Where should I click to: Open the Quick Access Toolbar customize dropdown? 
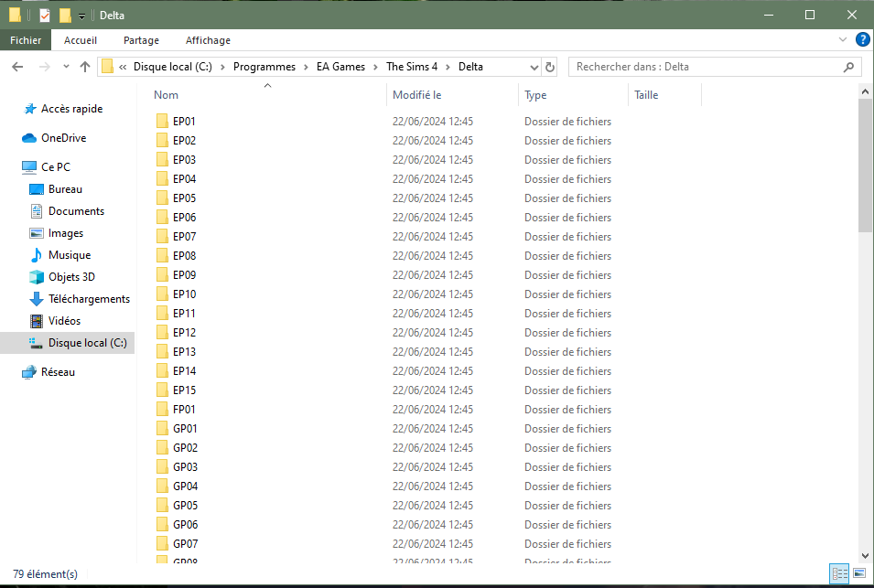(82, 16)
